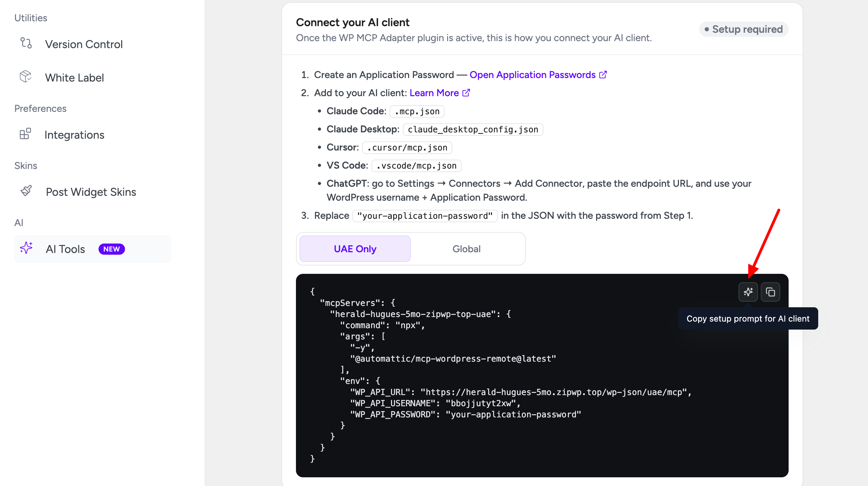Copy setup prompt for AI client icon

748,292
